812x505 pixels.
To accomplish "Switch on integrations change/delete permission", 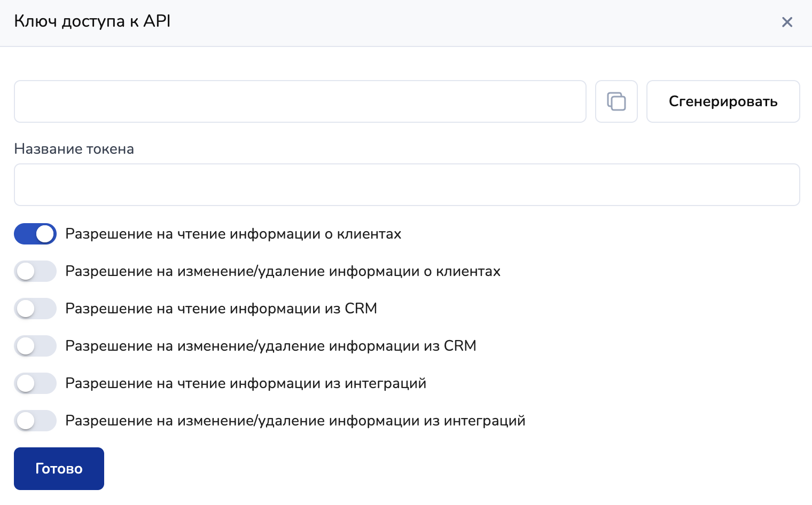I will tap(35, 421).
